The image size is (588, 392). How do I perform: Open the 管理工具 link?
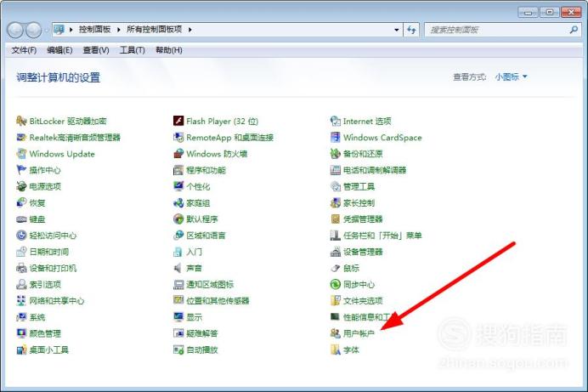click(x=359, y=186)
